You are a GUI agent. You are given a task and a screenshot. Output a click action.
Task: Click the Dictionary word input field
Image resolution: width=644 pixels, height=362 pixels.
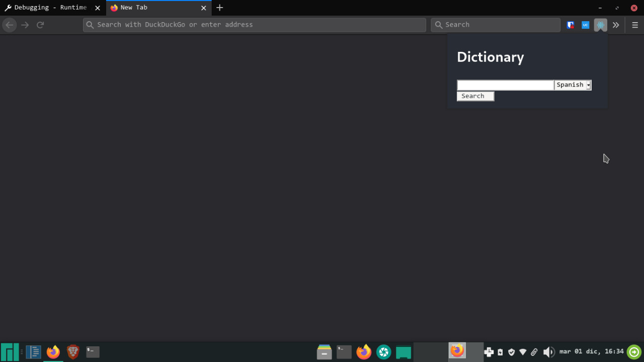[505, 85]
